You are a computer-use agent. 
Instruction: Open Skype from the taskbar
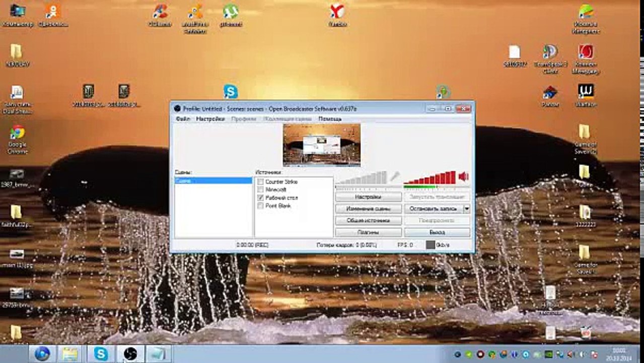click(x=101, y=353)
